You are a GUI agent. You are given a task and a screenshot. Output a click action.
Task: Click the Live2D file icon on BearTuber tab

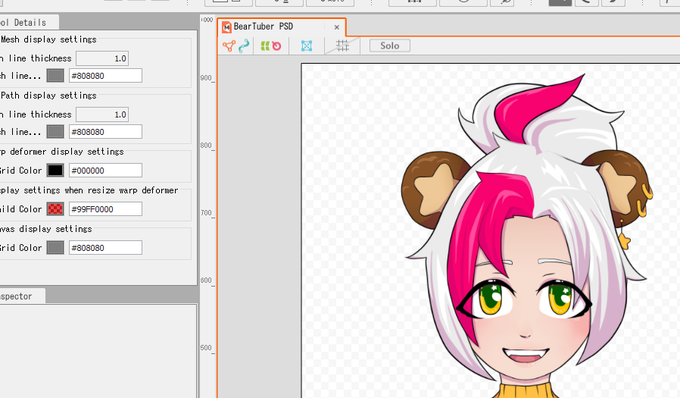tap(226, 27)
